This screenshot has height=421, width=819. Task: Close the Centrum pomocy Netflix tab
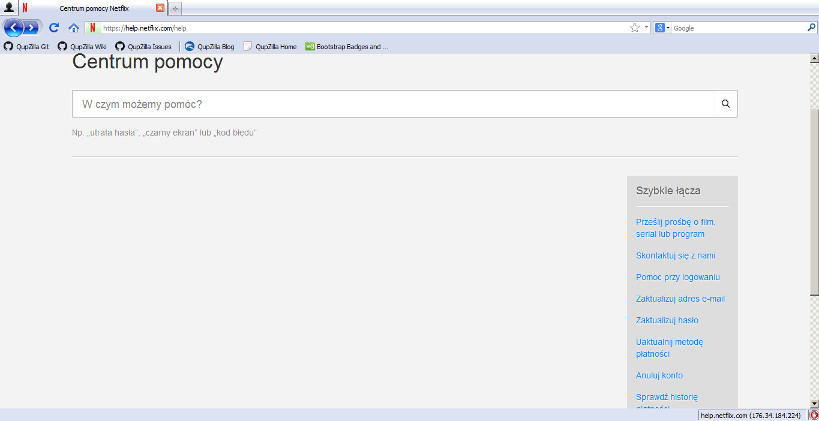[160, 8]
